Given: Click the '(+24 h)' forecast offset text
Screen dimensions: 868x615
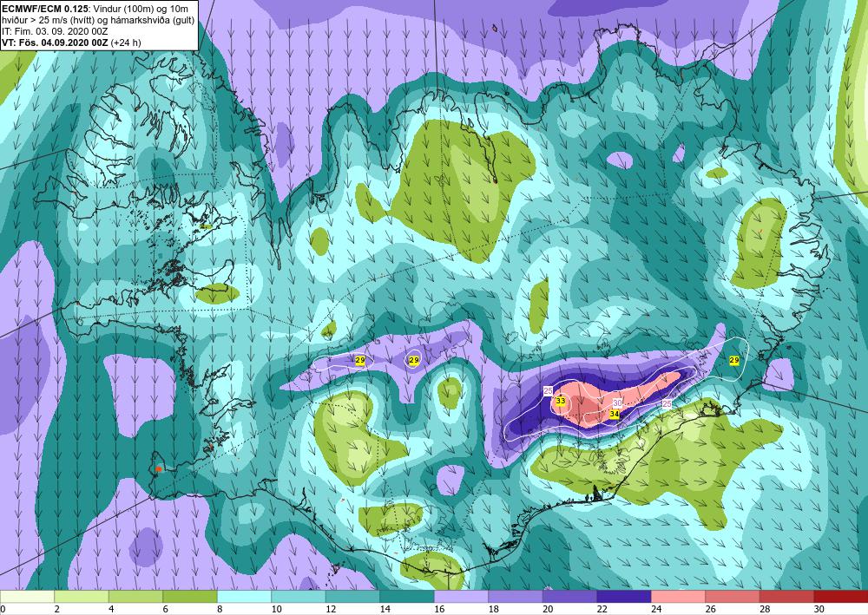Looking at the screenshot, I should point(126,43).
